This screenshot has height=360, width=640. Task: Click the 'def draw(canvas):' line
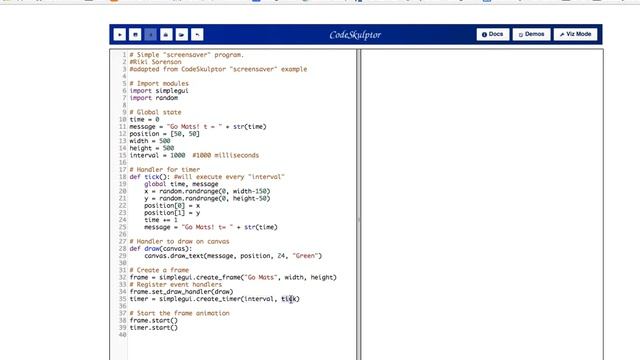[160, 249]
